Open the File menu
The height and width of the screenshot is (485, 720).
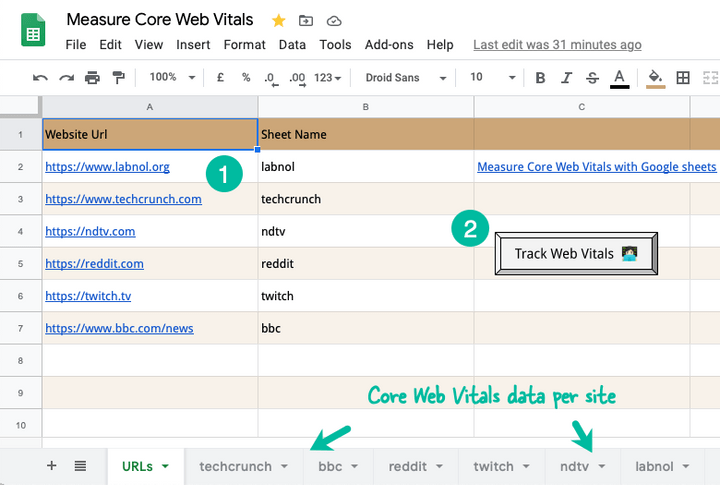76,45
